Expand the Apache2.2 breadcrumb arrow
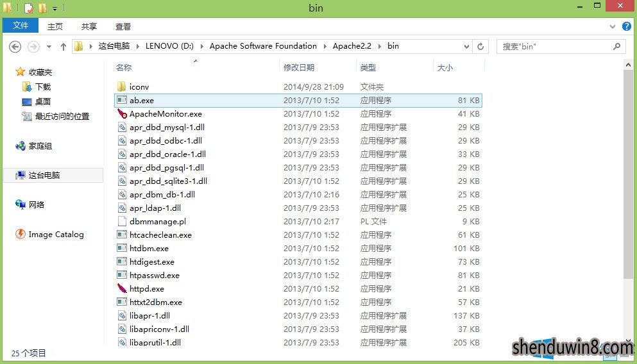 (x=379, y=46)
